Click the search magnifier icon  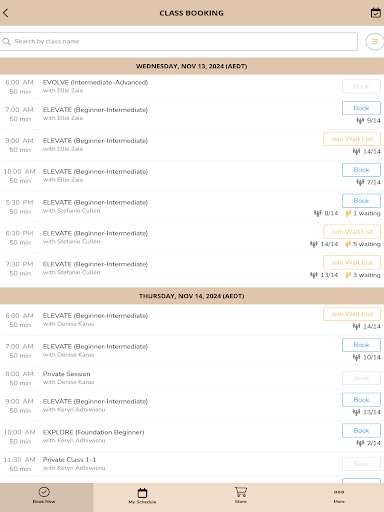tap(6, 41)
